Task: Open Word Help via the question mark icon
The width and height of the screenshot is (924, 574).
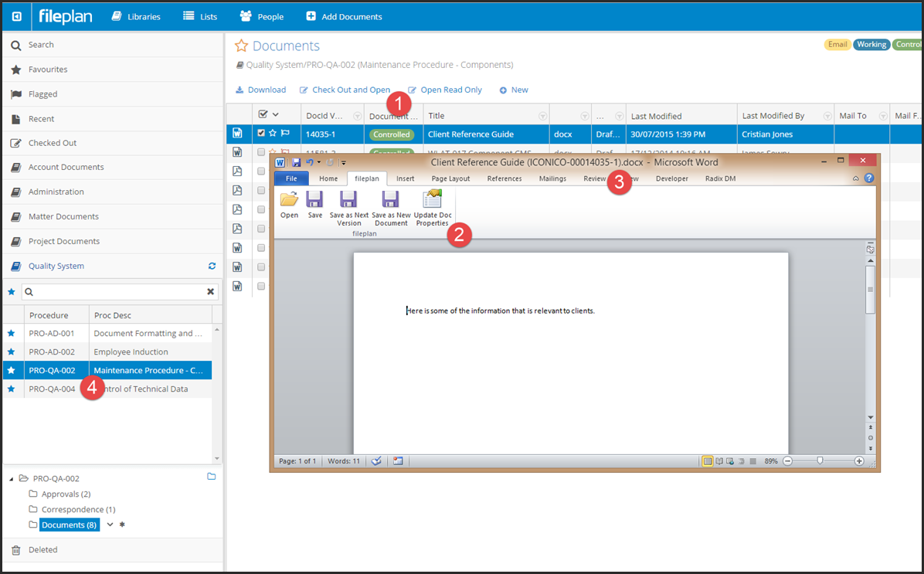Action: (x=869, y=178)
